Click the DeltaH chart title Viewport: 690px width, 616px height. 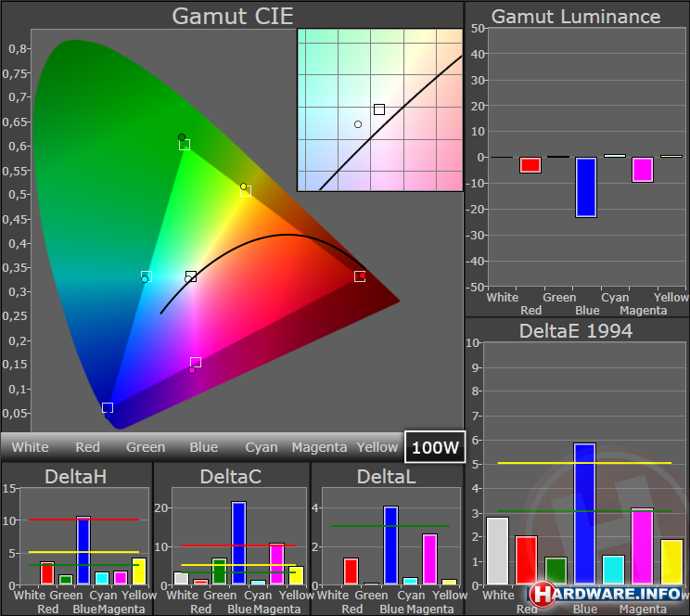point(76,477)
